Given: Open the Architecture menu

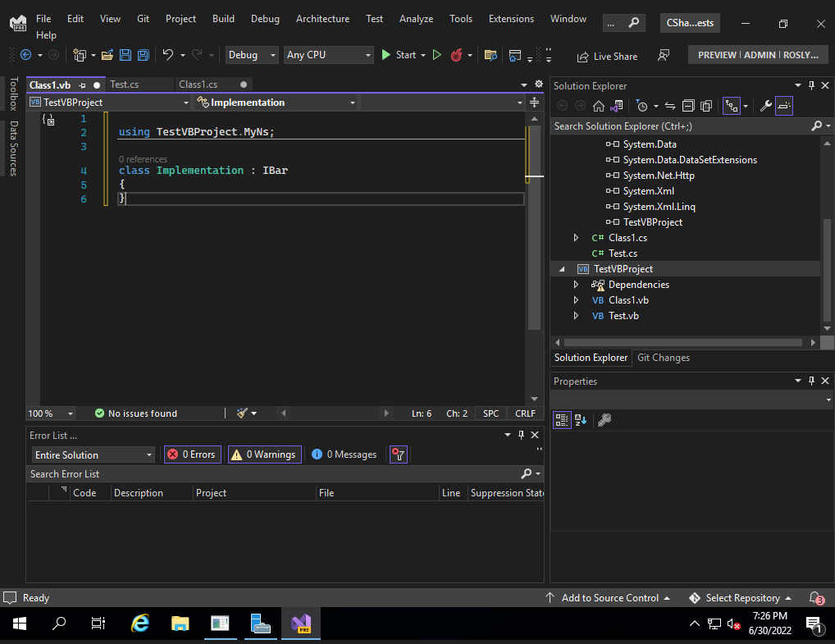Looking at the screenshot, I should [322, 19].
